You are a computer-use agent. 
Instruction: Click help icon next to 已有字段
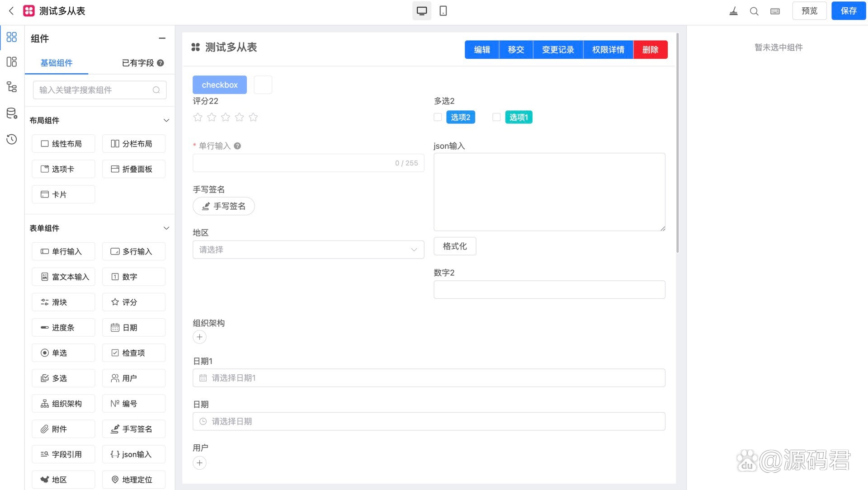click(160, 63)
